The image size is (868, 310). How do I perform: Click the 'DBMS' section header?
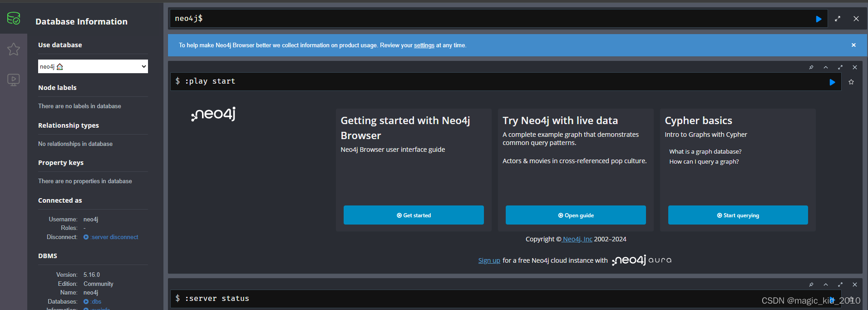[x=48, y=256]
